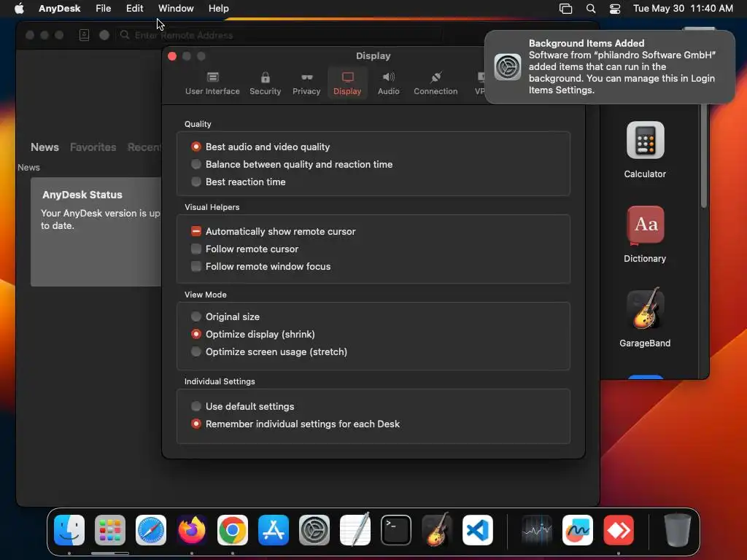Open Finder from the Dock
This screenshot has width=747, height=560.
pos(69,530)
